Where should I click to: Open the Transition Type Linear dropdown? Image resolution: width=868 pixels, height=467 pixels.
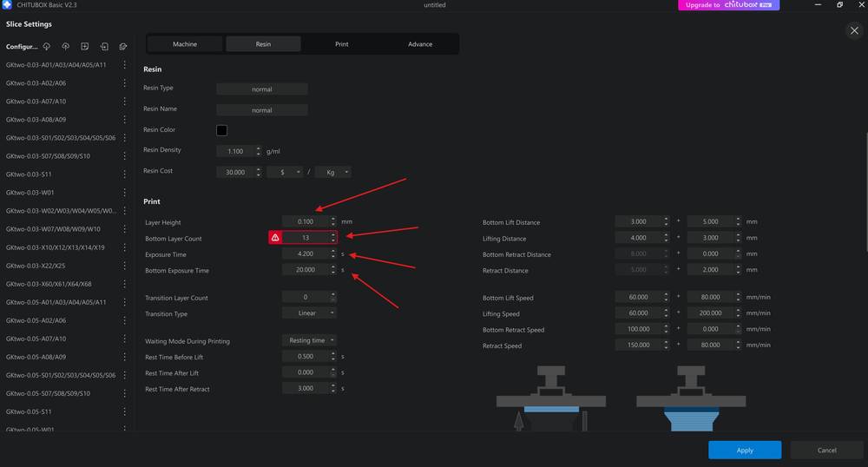point(310,313)
